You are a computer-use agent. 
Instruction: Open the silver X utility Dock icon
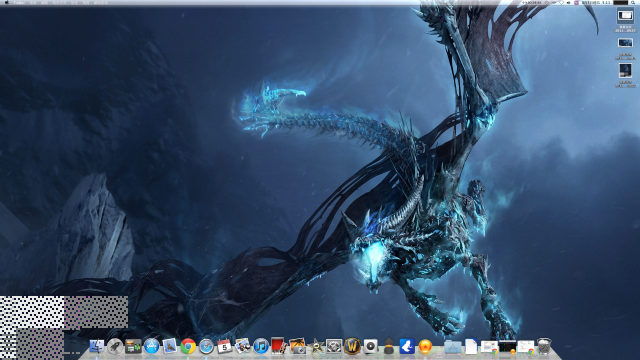334,347
